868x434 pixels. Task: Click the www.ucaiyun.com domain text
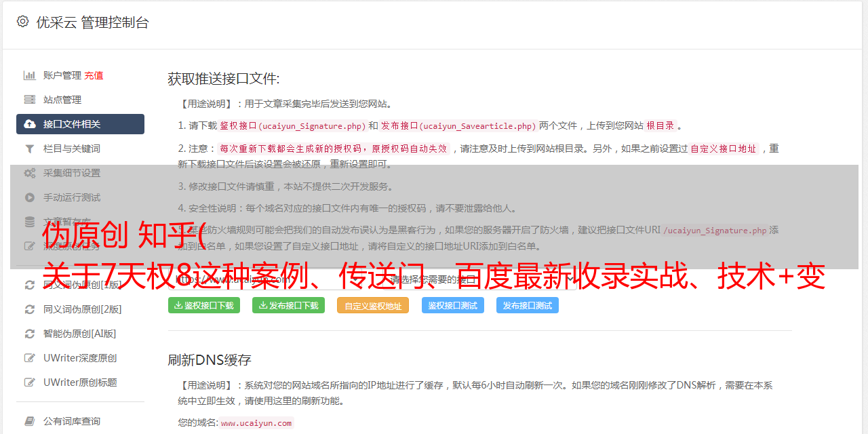(x=256, y=422)
